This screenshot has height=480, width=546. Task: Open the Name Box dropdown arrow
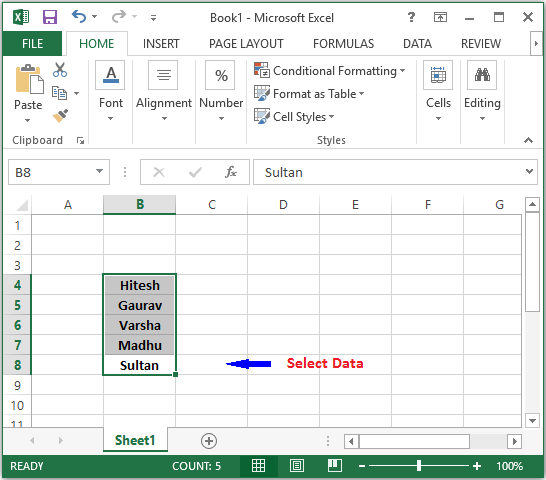[x=99, y=171]
